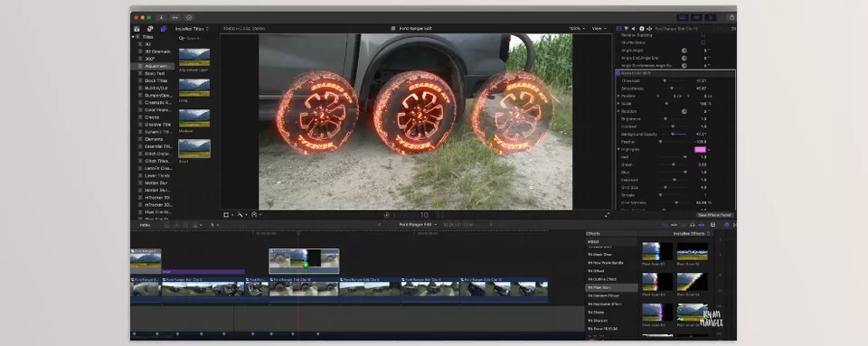The width and height of the screenshot is (868, 346).
Task: Toggle the Reverse Stacking checkbox
Action: point(703,35)
